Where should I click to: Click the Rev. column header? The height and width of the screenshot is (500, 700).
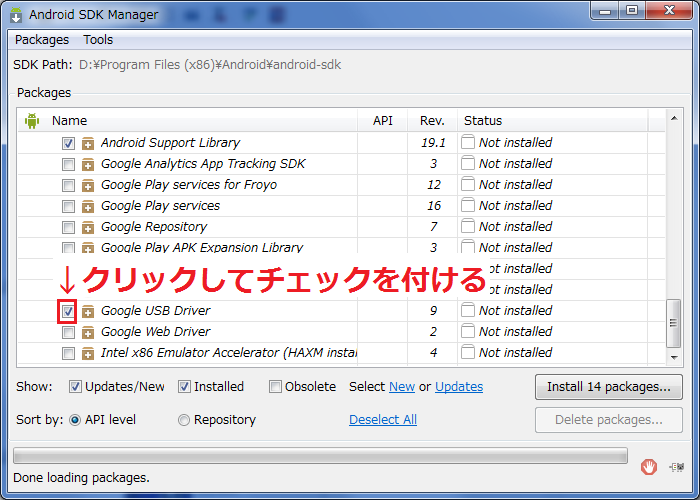coord(432,121)
